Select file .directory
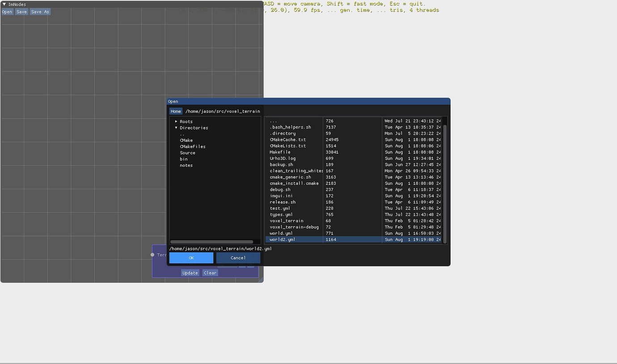The width and height of the screenshot is (617, 364). (x=353, y=133)
